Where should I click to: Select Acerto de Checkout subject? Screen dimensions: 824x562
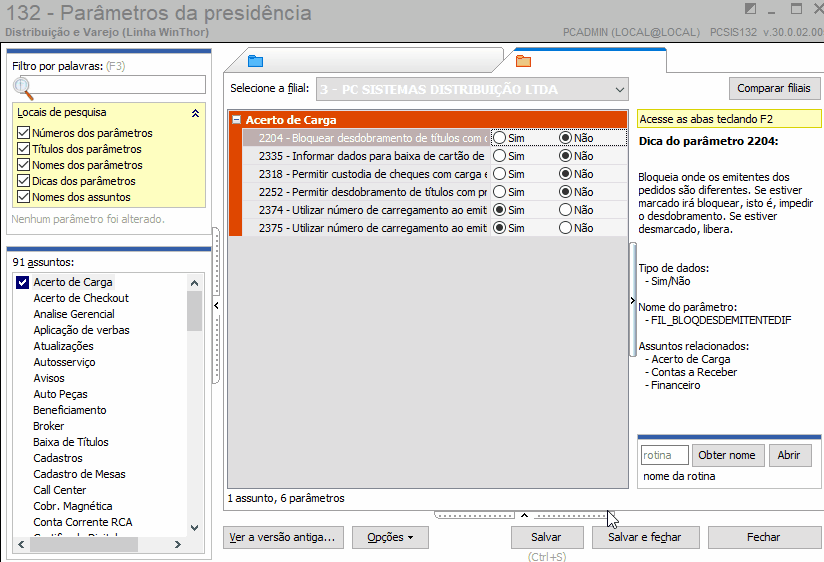[x=81, y=298]
